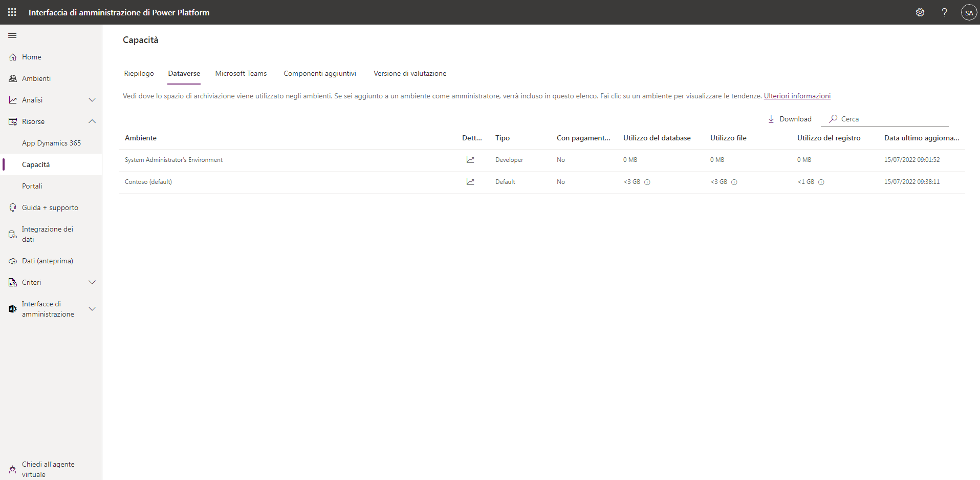This screenshot has height=480, width=980.
Task: Select System Administrator's Environment row name
Action: click(173, 160)
